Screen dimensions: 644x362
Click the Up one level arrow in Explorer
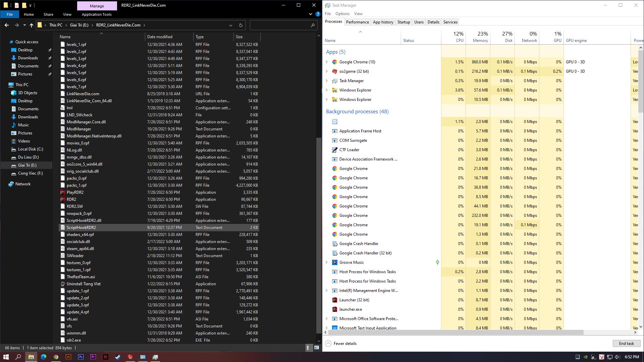point(32,25)
